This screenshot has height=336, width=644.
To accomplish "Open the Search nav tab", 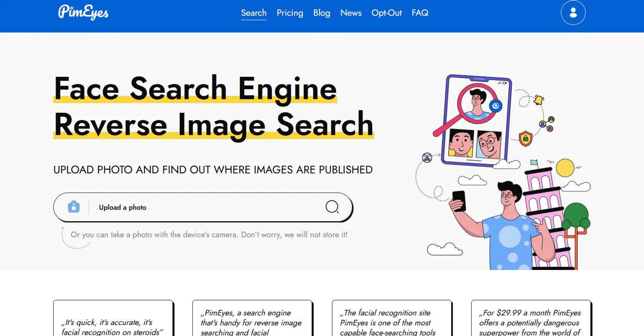I will [254, 13].
